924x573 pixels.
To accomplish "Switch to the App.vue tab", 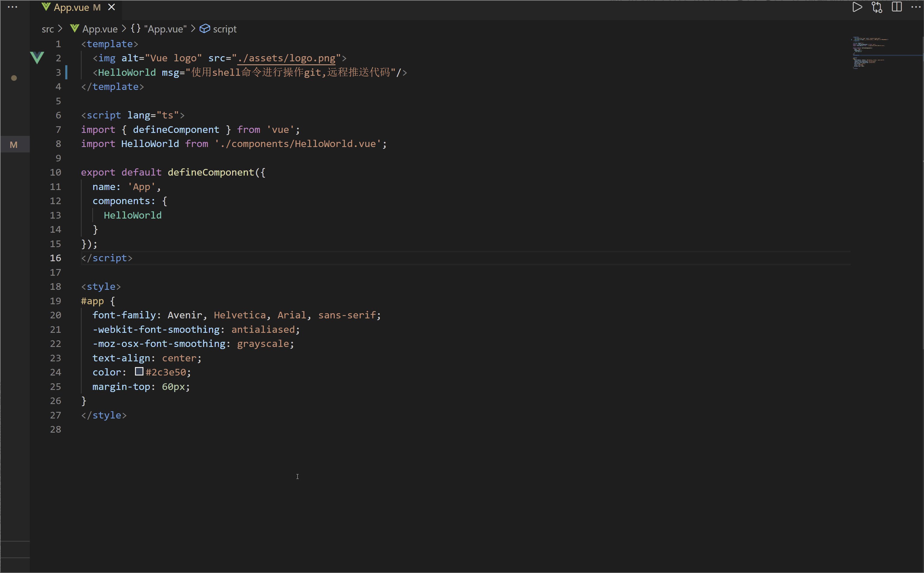I will click(71, 7).
